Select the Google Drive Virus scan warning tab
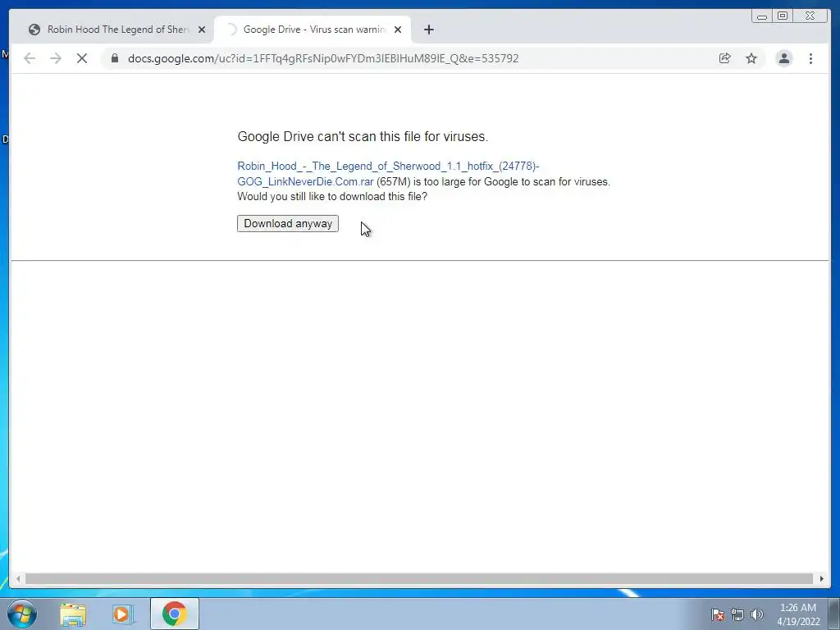The width and height of the screenshot is (840, 630). (x=313, y=30)
